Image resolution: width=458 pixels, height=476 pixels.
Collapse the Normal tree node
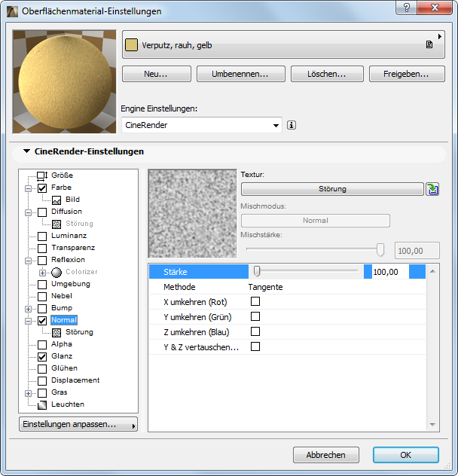pos(28,321)
